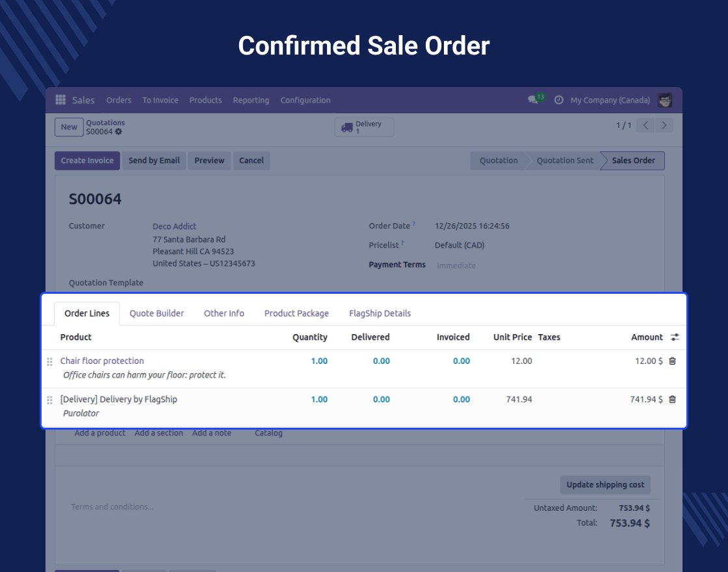Click the Pricelist Default (CAD) field
Screen dimensions: 728x572
(460, 245)
